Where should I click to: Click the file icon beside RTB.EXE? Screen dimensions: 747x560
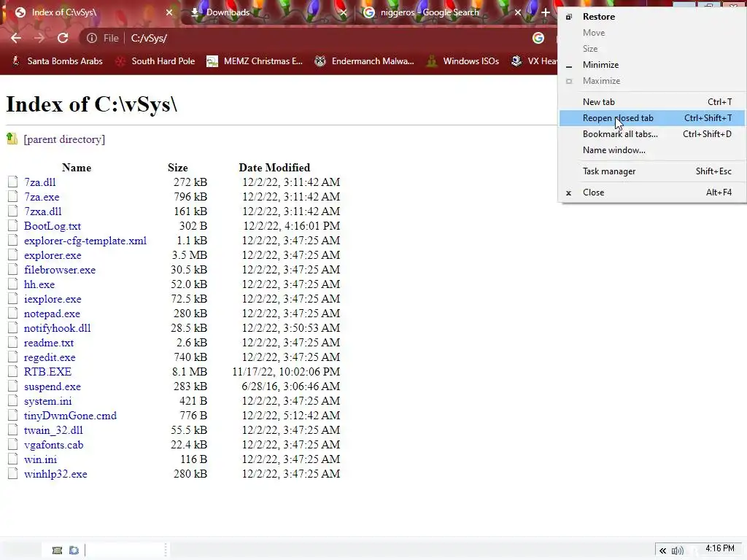pyautogui.click(x=13, y=371)
